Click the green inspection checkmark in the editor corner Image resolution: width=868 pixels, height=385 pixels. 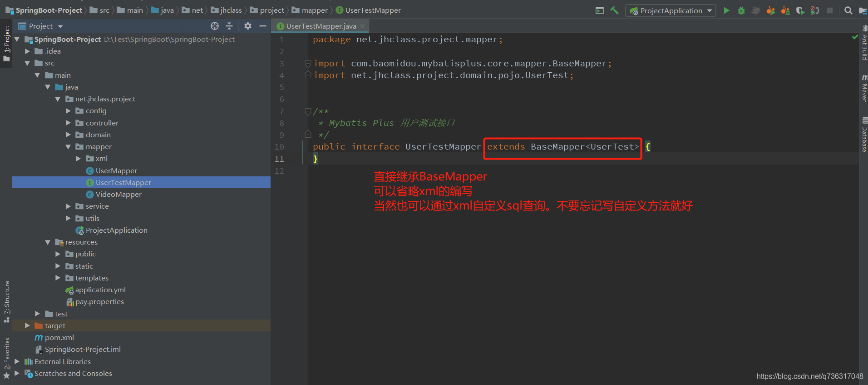[x=855, y=37]
